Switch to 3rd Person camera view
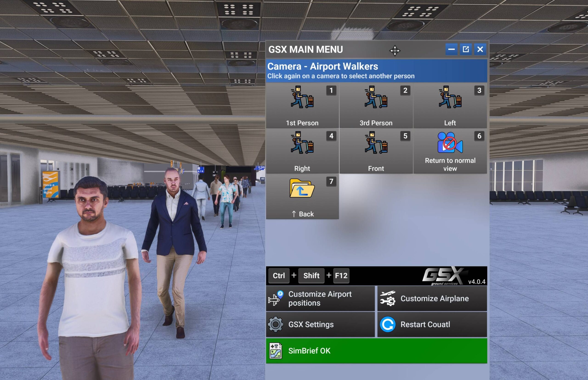Viewport: 588px width, 380px height. pos(376,105)
